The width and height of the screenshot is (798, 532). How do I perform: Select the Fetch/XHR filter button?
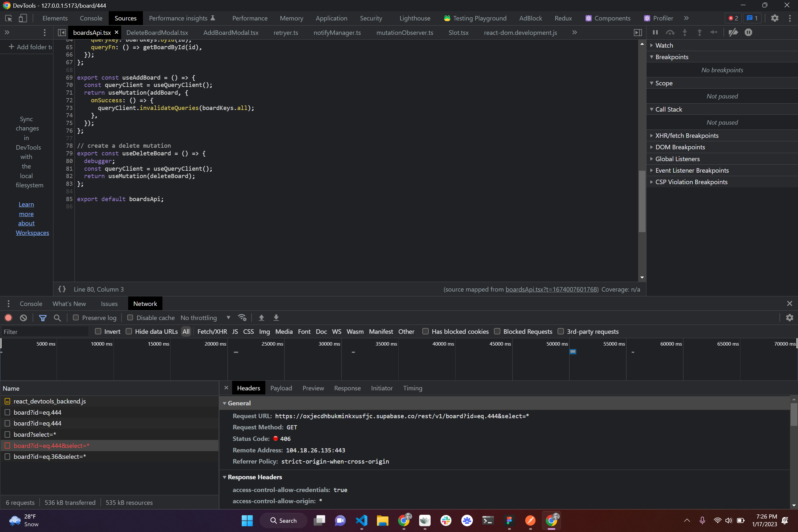212,332
